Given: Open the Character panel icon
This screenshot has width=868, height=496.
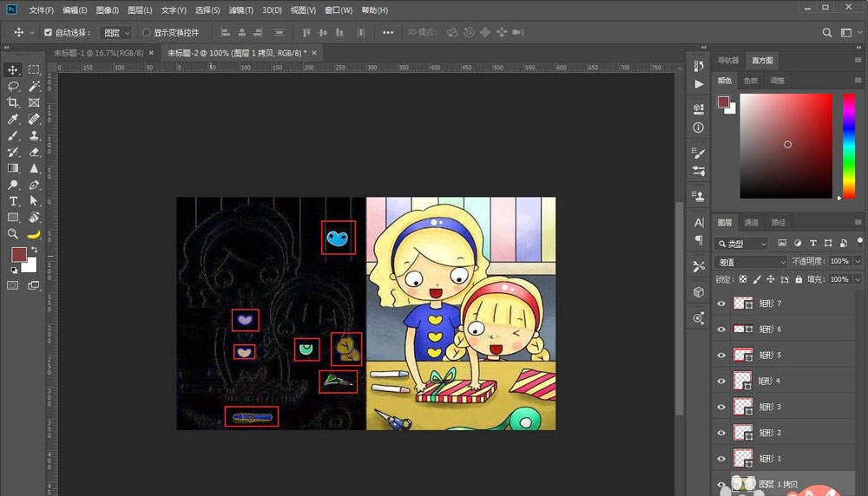Looking at the screenshot, I should pos(699,222).
